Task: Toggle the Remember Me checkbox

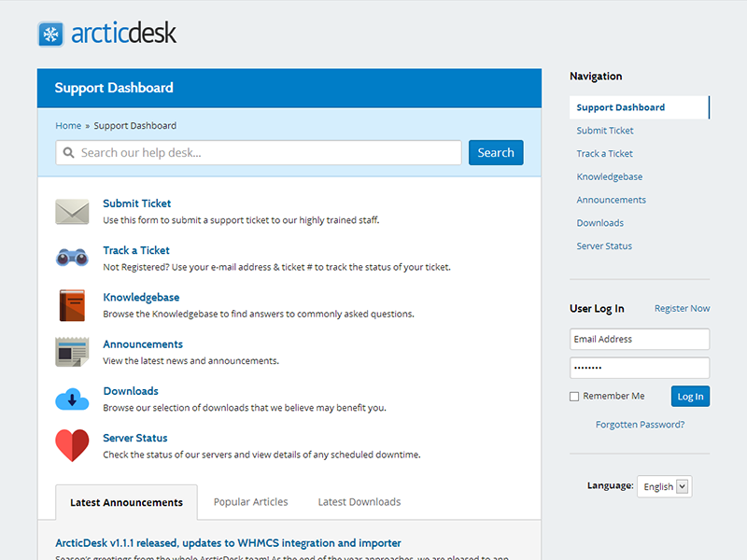Action: pyautogui.click(x=574, y=396)
